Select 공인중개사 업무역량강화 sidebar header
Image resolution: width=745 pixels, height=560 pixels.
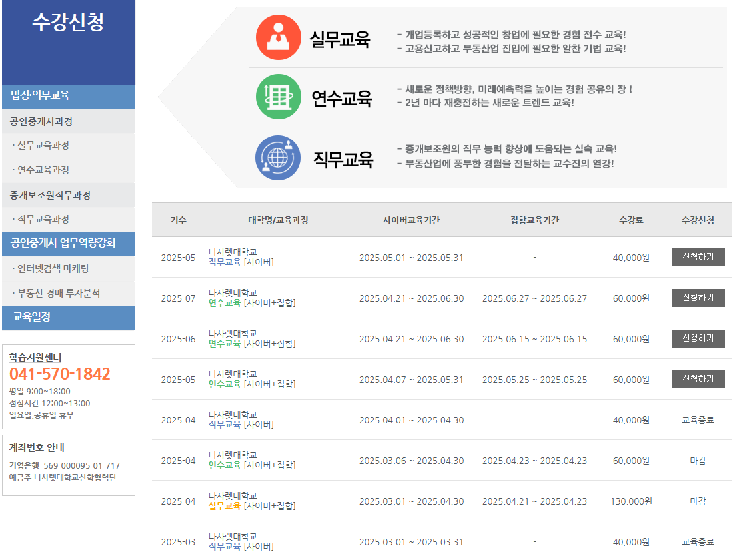coord(63,243)
